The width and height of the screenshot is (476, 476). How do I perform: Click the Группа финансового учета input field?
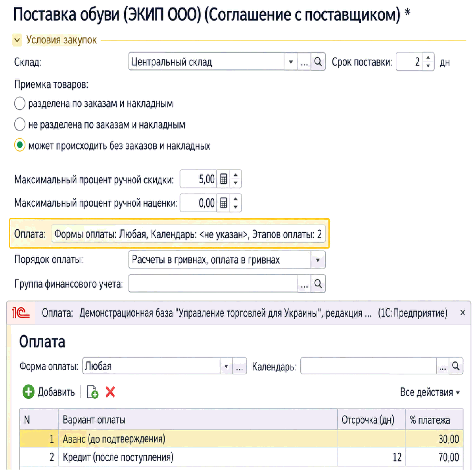click(x=213, y=284)
